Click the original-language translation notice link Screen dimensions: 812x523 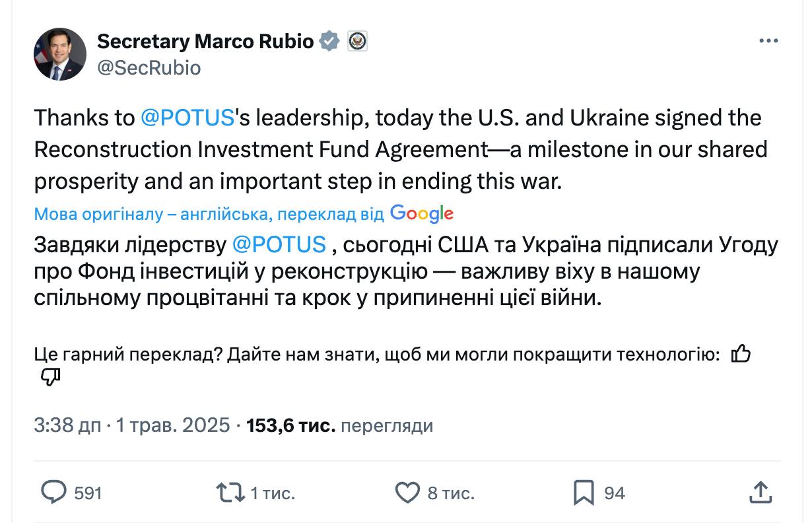(x=209, y=214)
